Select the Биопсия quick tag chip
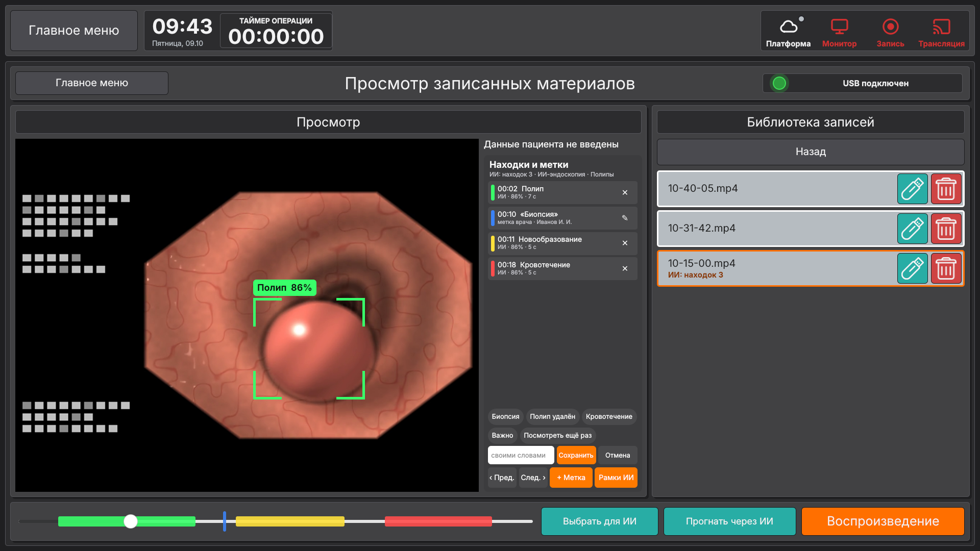980x551 pixels. pyautogui.click(x=505, y=417)
